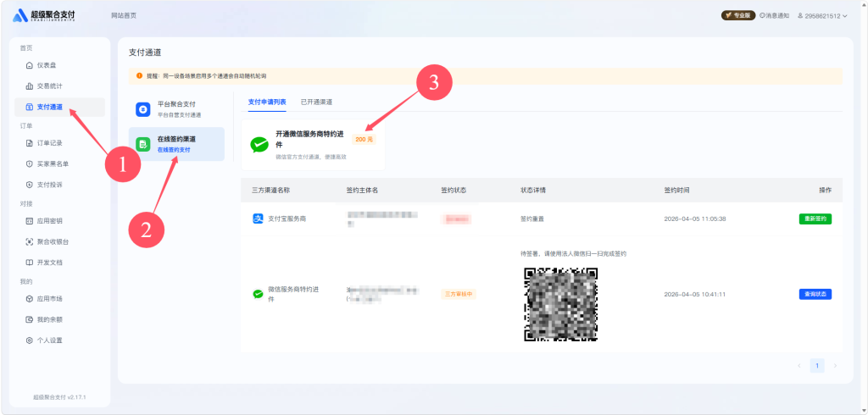
Task: Click 签约时间 column header
Action: (676, 190)
